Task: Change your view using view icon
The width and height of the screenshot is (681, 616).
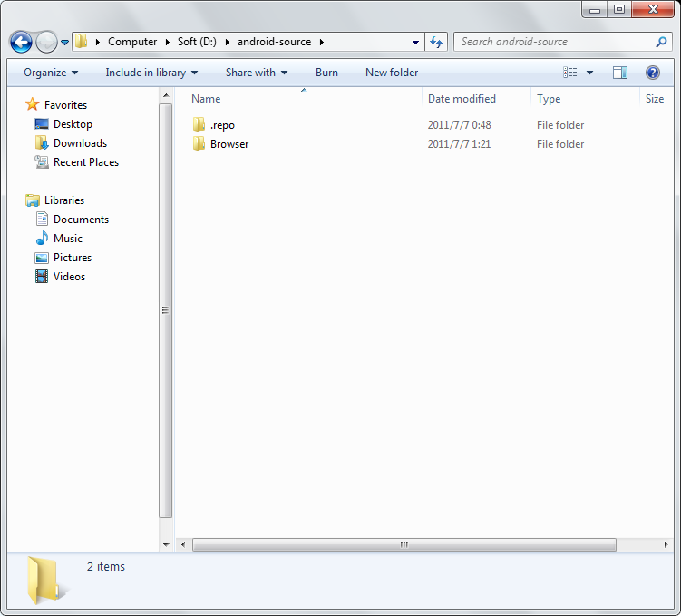Action: click(569, 73)
